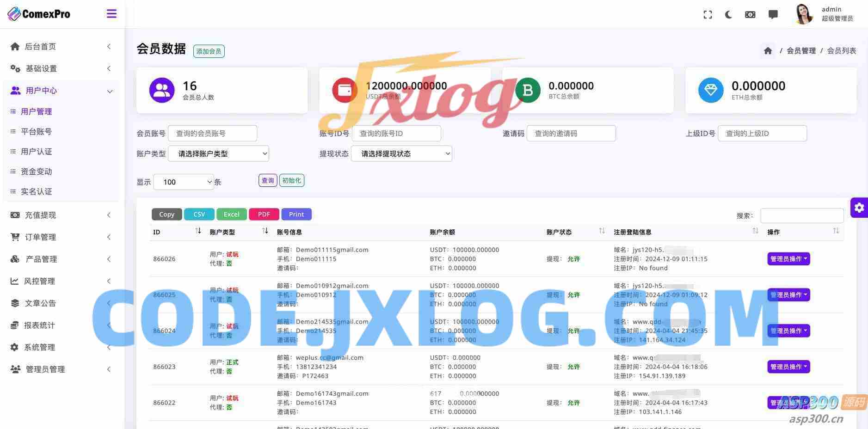Screen dimensions: 868x429
Task: Toggle dark mode with the moon icon
Action: pos(728,14)
